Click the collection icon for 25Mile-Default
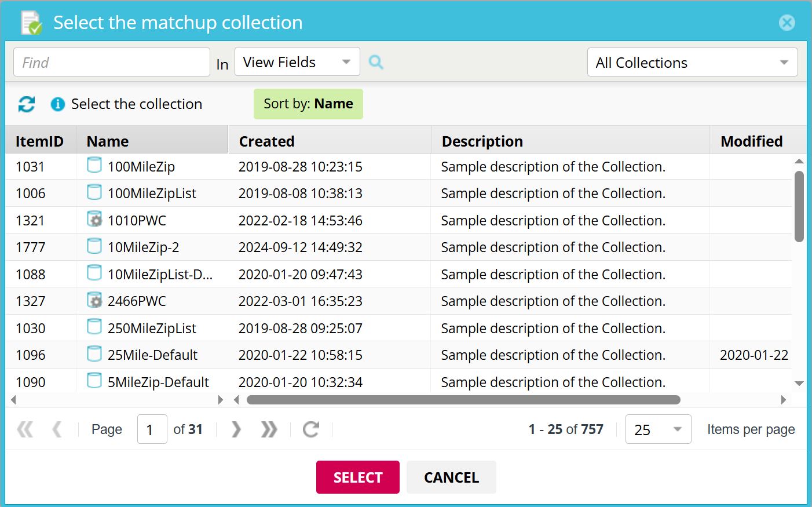Image resolution: width=812 pixels, height=507 pixels. click(x=94, y=353)
